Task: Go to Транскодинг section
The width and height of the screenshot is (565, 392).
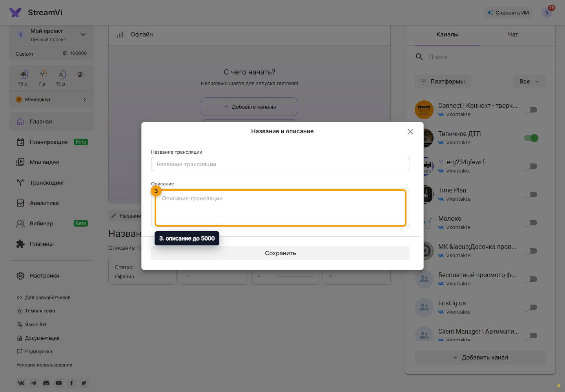Action: coord(52,183)
